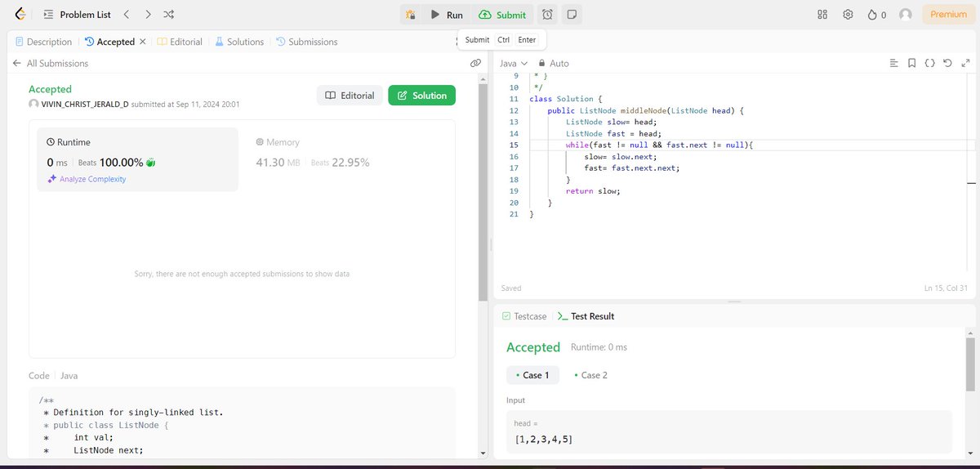Image resolution: width=980 pixels, height=469 pixels.
Task: Reset code to default icon
Action: tap(948, 63)
